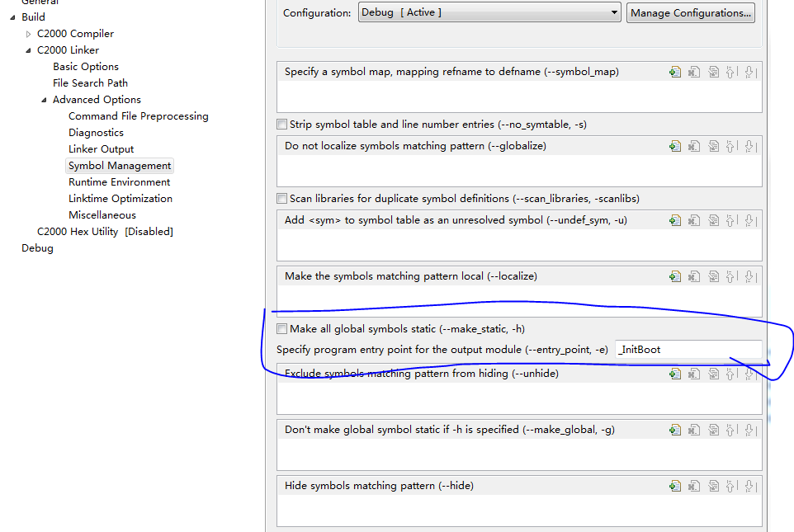Collapse the Advanced Options tree node
Image resolution: width=794 pixels, height=532 pixels.
click(45, 100)
